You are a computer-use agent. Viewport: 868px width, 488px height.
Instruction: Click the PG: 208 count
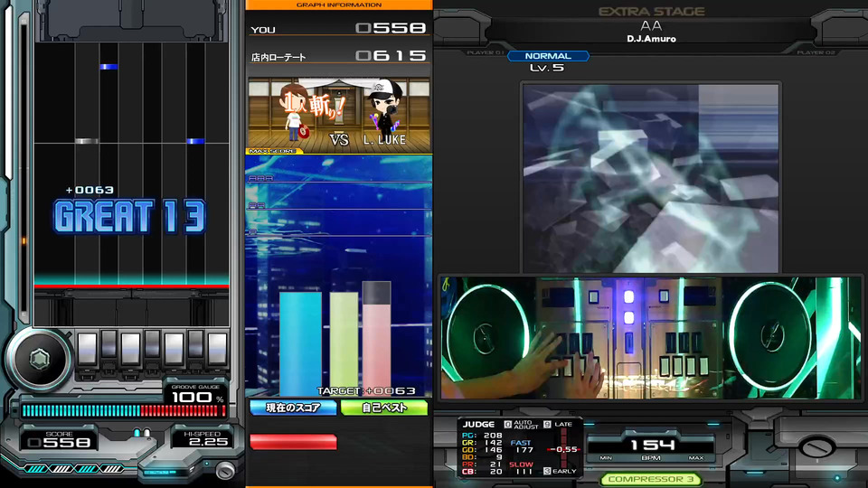482,436
